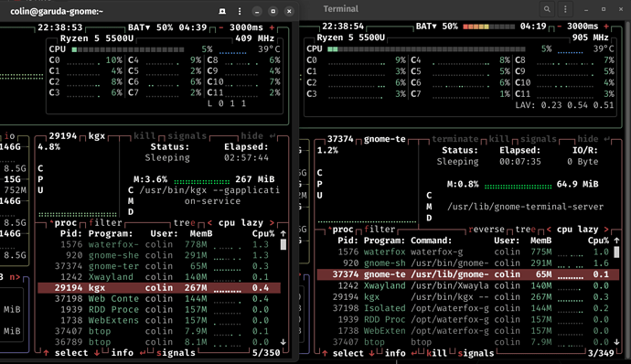Click CPU usage meter in kgx btop
The image size is (631, 364).
pyautogui.click(x=128, y=49)
